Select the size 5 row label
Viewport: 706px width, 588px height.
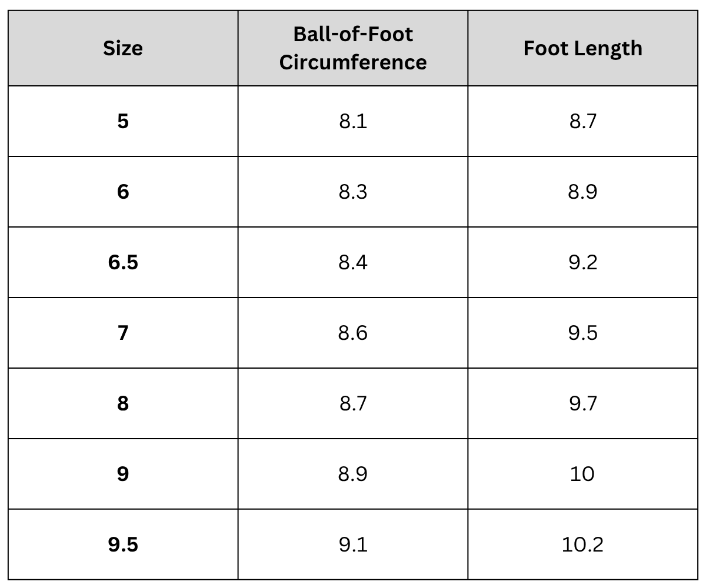123,121
